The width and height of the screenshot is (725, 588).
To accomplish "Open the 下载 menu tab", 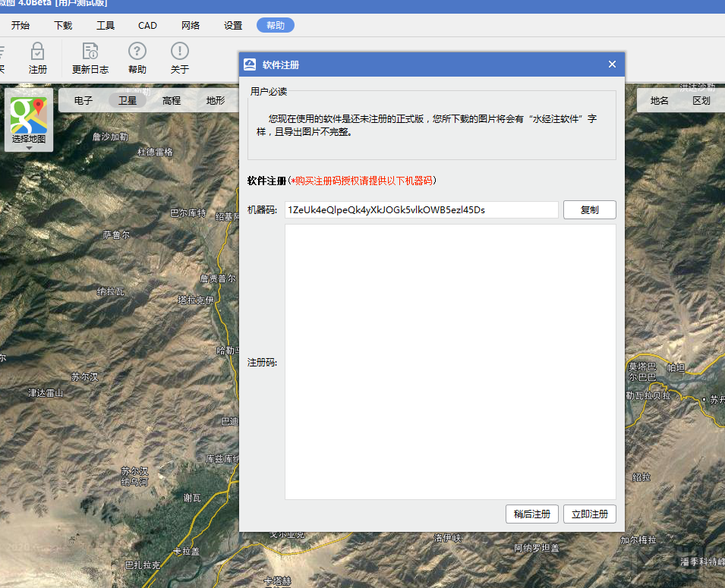I will [63, 26].
